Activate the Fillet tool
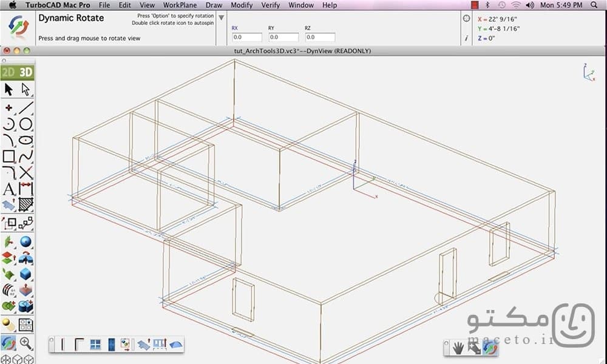This screenshot has height=364, width=607. coord(8,172)
